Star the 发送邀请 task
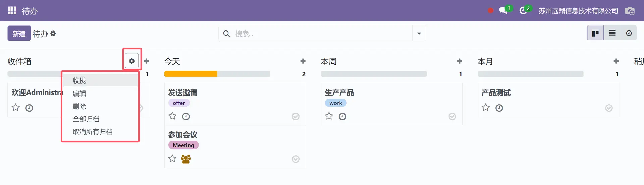The width and height of the screenshot is (644, 185). [x=172, y=116]
